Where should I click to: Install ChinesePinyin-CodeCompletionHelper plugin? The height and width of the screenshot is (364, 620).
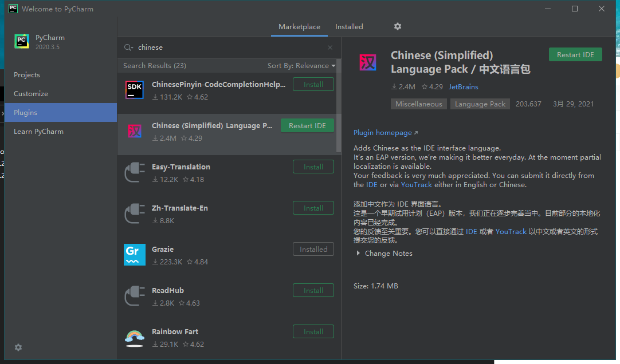tap(313, 85)
